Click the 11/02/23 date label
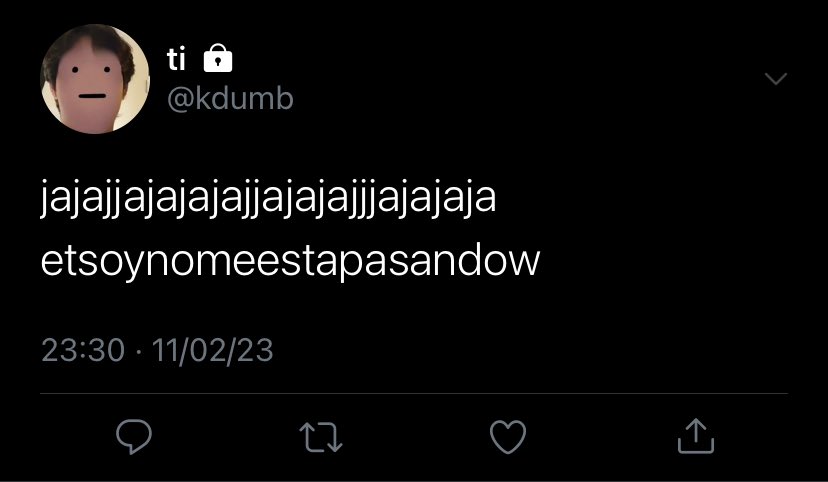828x482 pixels. point(213,351)
